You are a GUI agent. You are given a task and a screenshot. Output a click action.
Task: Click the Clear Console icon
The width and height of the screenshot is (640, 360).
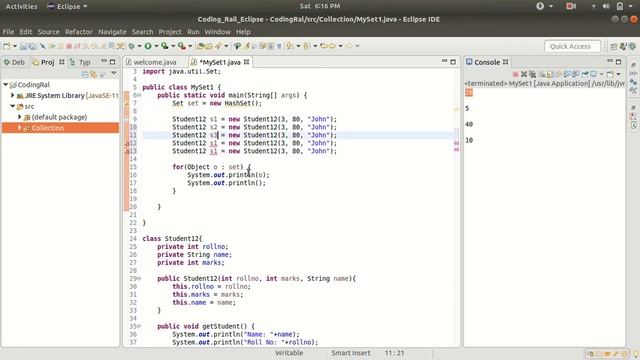click(x=541, y=74)
